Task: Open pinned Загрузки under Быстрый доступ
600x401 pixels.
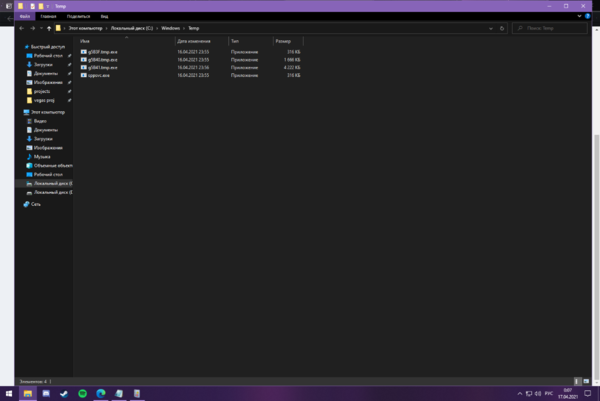Action: pyautogui.click(x=43, y=65)
